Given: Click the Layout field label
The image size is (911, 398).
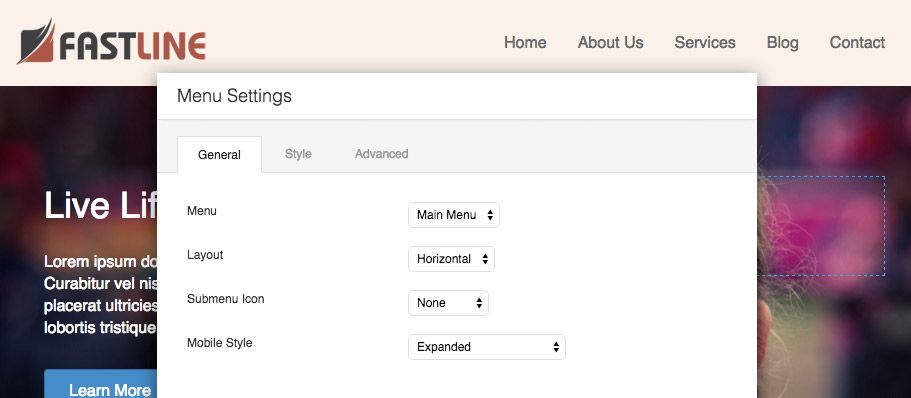Looking at the screenshot, I should tap(205, 255).
